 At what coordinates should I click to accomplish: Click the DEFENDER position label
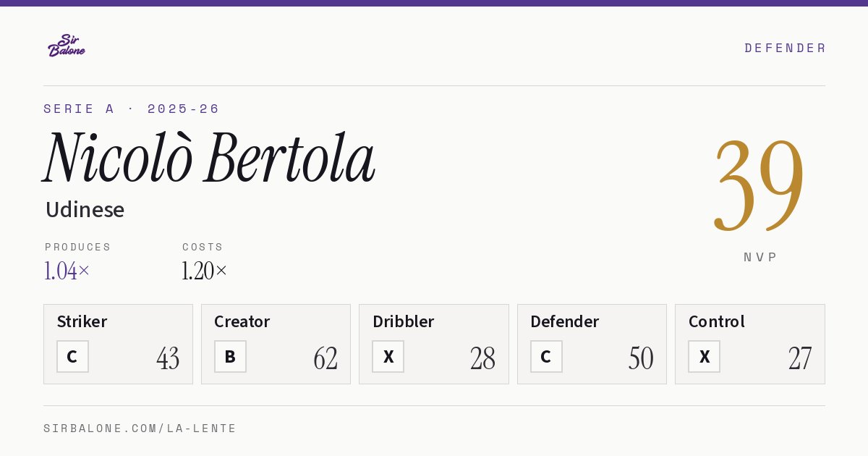785,48
